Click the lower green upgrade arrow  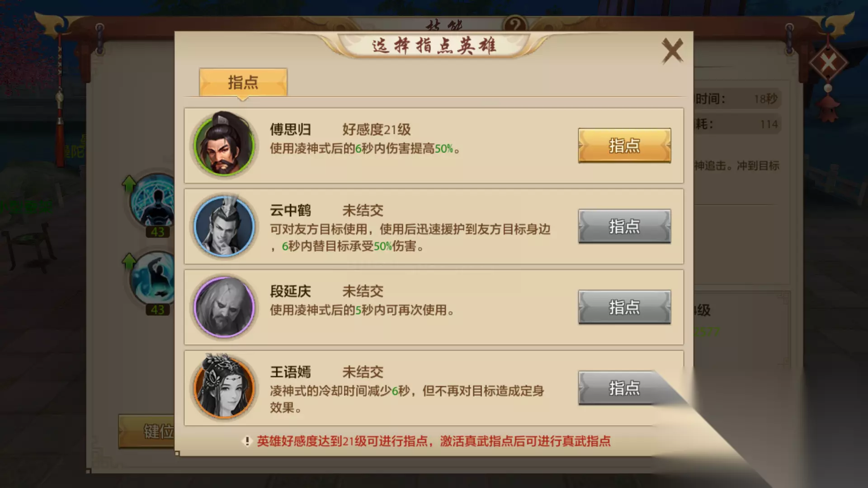(129, 262)
